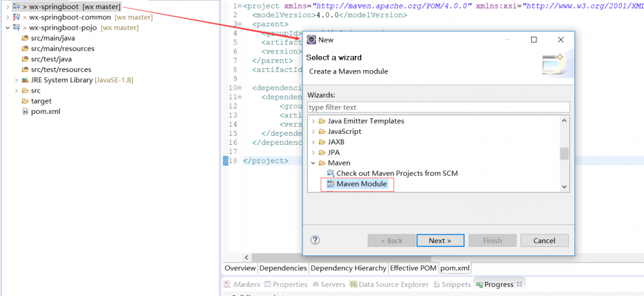The image size is (644, 296).
Task: Click the Wizards list scrollbar thumb
Action: click(x=564, y=154)
